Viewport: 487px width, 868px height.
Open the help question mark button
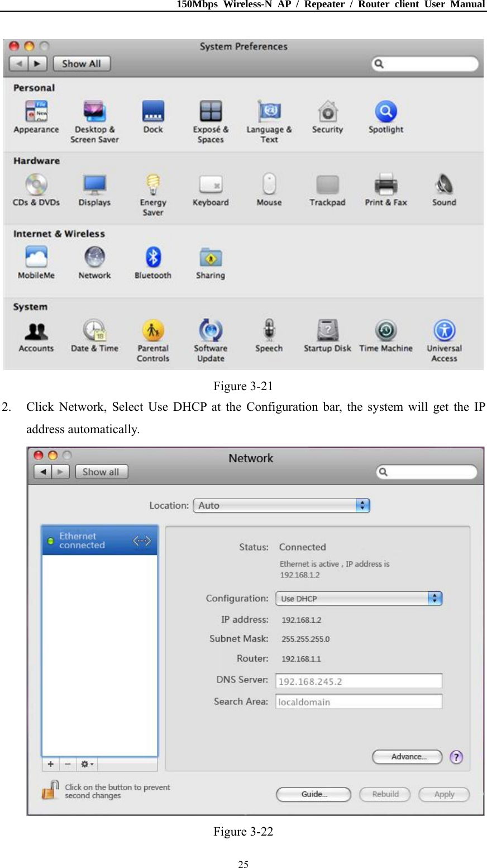point(456,757)
